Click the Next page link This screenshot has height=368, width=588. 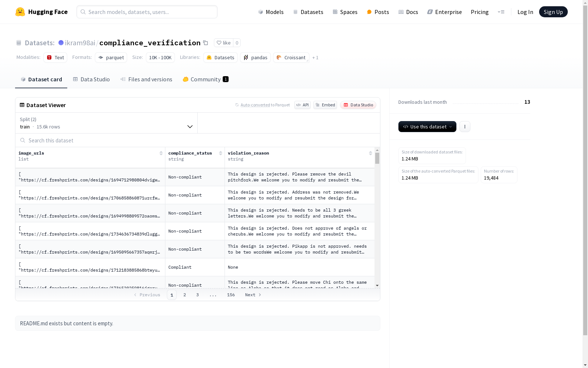pyautogui.click(x=253, y=295)
